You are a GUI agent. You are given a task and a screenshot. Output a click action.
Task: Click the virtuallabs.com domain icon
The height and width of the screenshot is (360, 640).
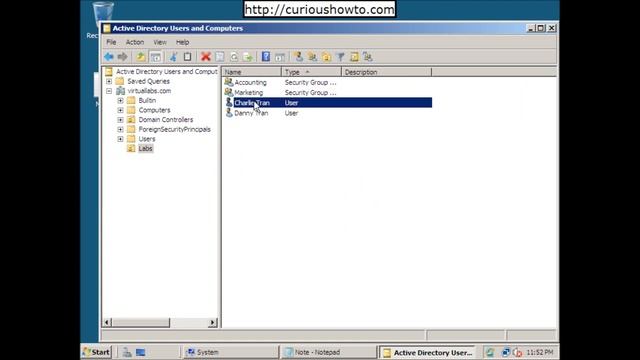coord(121,91)
